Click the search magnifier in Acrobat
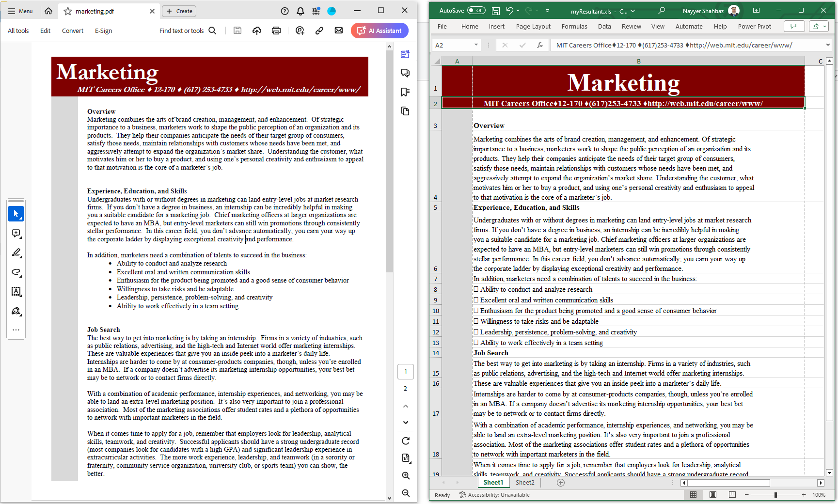This screenshot has width=838, height=504. 212,31
